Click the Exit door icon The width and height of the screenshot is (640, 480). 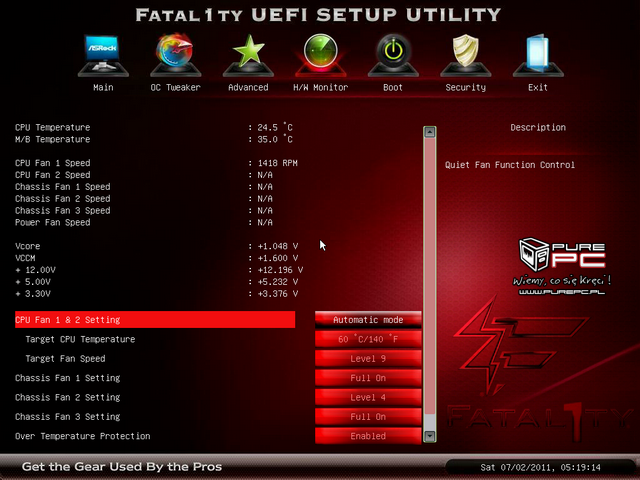(x=538, y=55)
